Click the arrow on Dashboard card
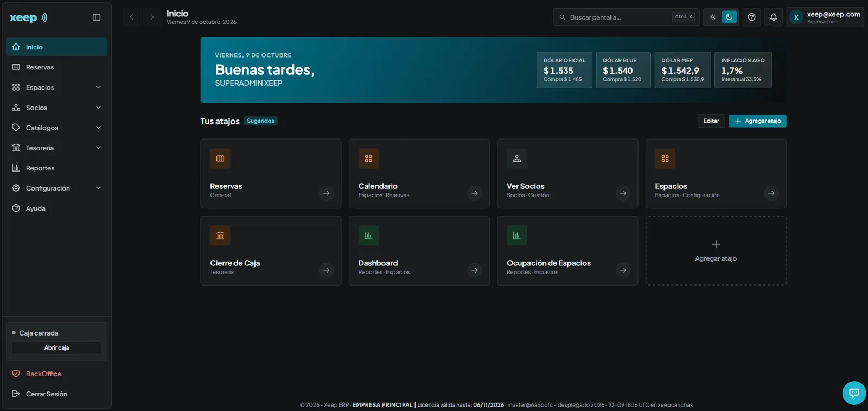 pyautogui.click(x=475, y=270)
